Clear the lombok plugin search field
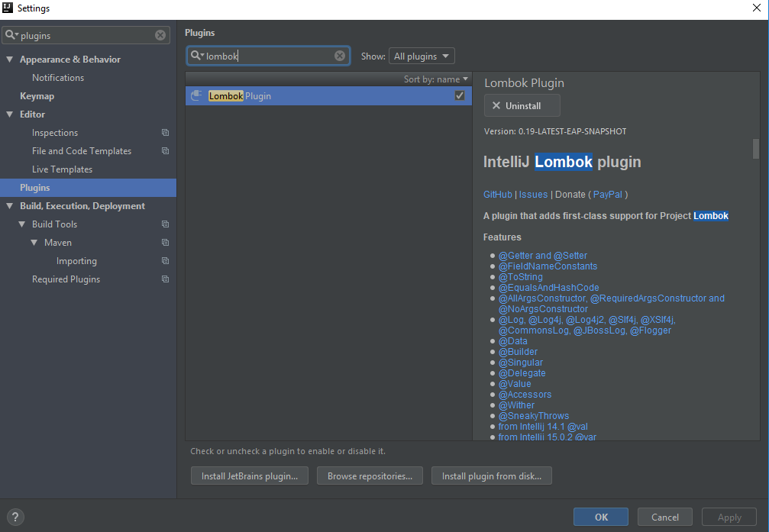769x532 pixels. [340, 56]
